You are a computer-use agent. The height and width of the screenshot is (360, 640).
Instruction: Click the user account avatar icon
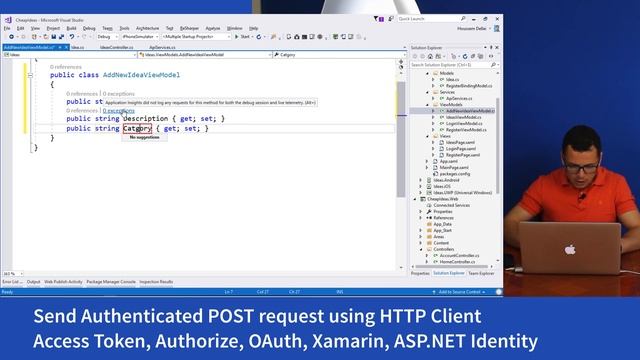point(497,29)
